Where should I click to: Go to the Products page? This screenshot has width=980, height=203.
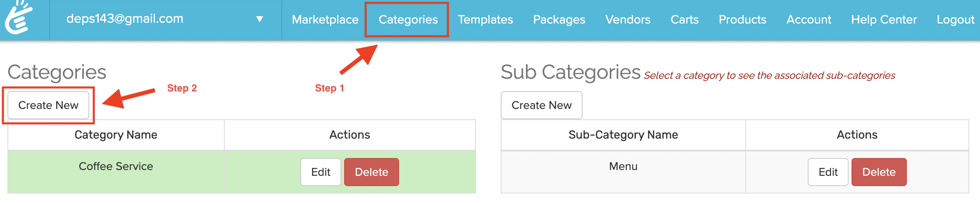[x=742, y=19]
